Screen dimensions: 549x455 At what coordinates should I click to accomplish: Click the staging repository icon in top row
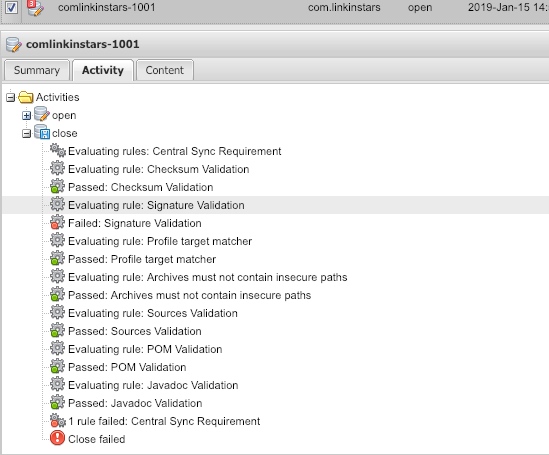35,8
